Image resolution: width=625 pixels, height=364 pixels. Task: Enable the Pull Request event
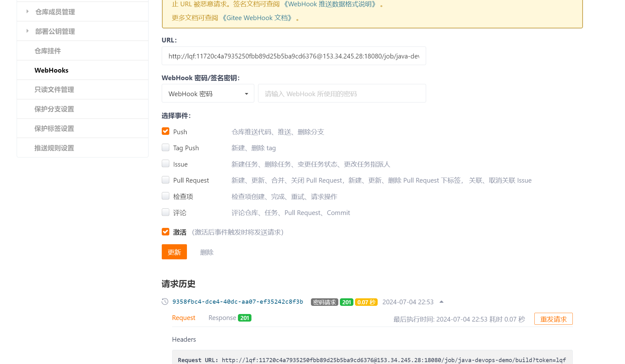pyautogui.click(x=165, y=180)
